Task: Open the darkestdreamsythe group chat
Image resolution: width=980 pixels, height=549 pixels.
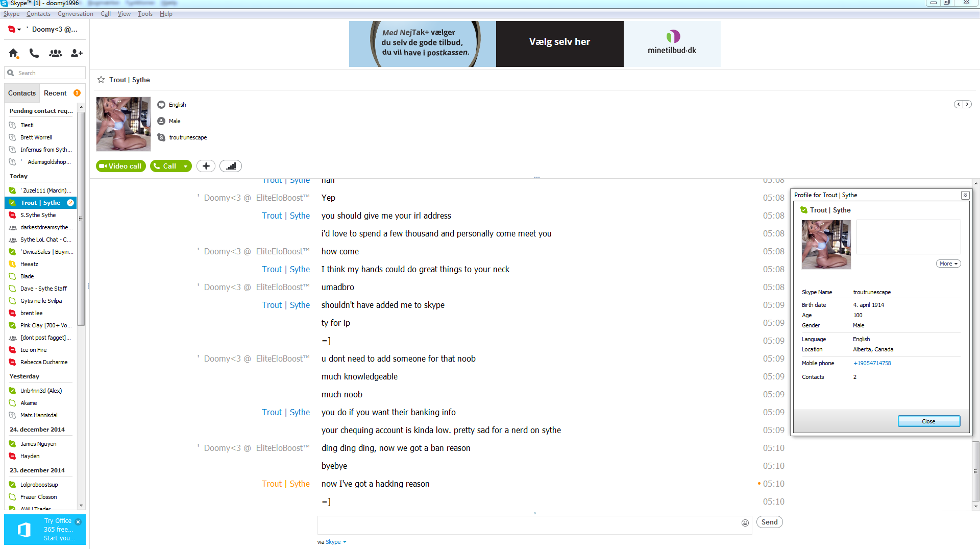Action: click(41, 227)
